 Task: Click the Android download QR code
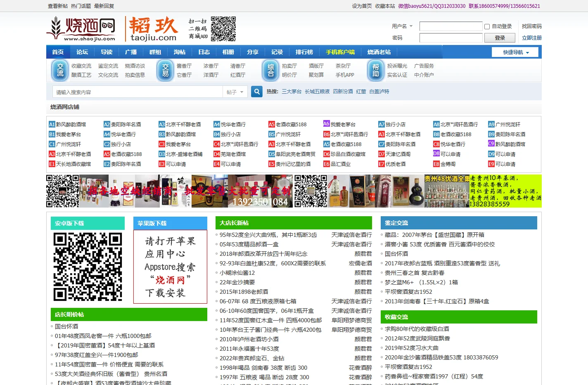point(88,267)
